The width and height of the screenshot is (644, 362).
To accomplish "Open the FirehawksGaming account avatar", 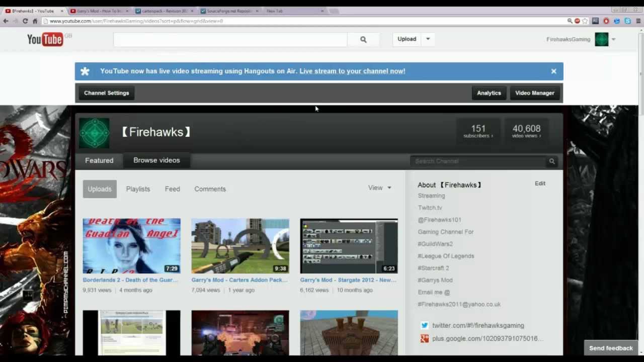I will 602,39.
